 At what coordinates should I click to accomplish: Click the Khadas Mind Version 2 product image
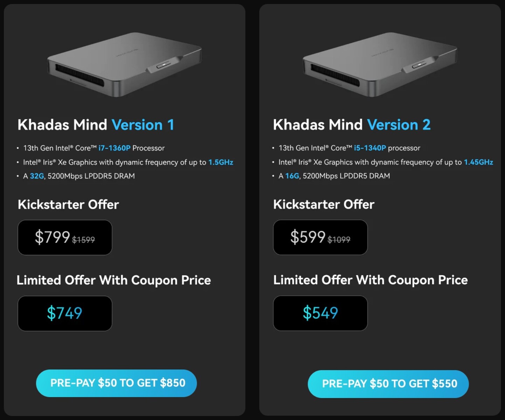[x=380, y=64]
